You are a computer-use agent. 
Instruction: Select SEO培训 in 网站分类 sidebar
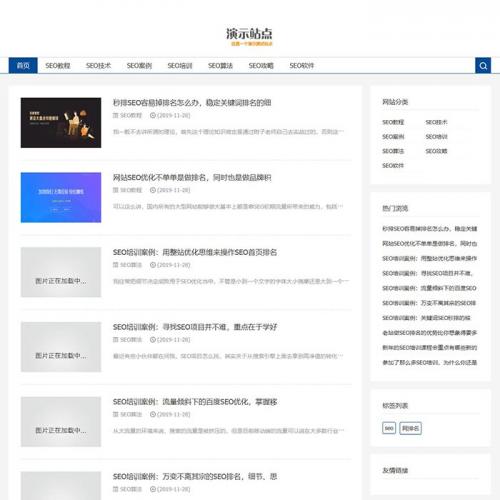[x=436, y=137]
